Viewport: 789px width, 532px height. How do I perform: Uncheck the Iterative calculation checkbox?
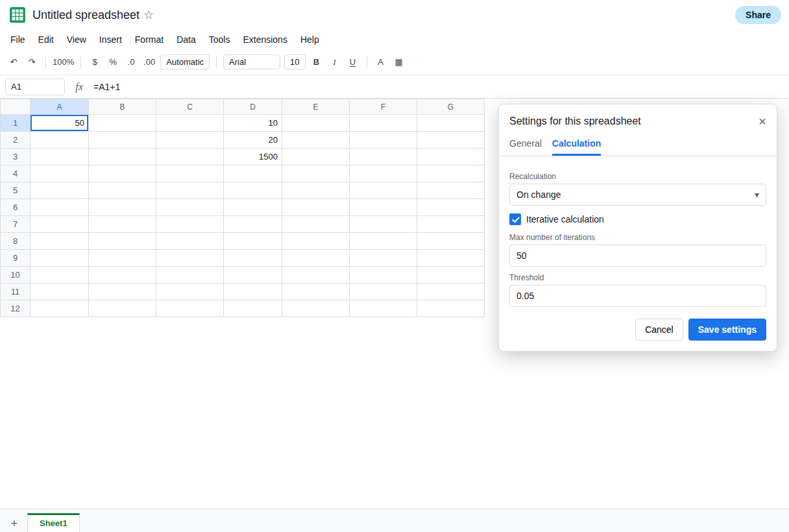(x=515, y=219)
